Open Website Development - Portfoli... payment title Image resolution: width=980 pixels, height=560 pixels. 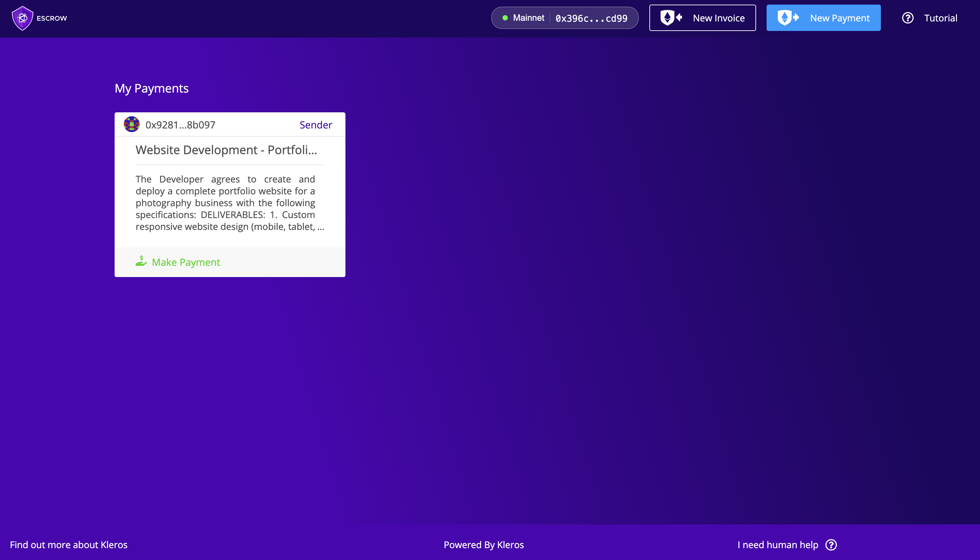click(227, 150)
